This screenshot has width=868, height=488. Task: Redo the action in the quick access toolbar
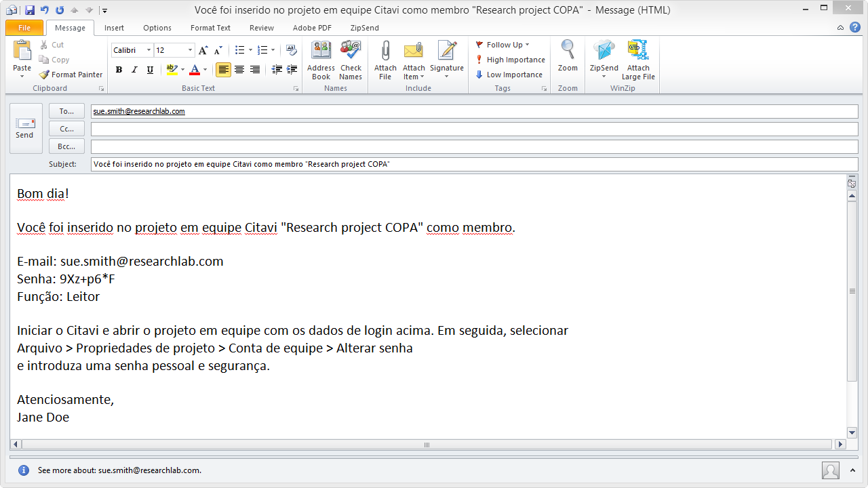pos(60,10)
